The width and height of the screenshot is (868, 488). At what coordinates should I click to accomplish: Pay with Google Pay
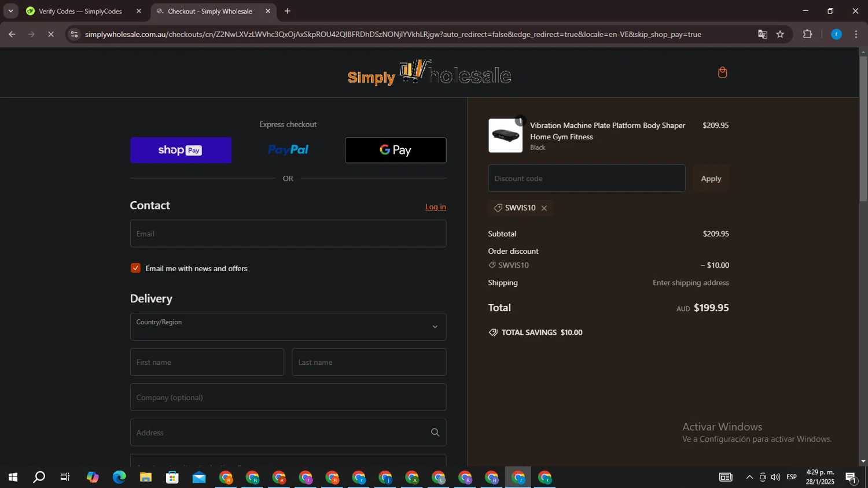tap(396, 150)
